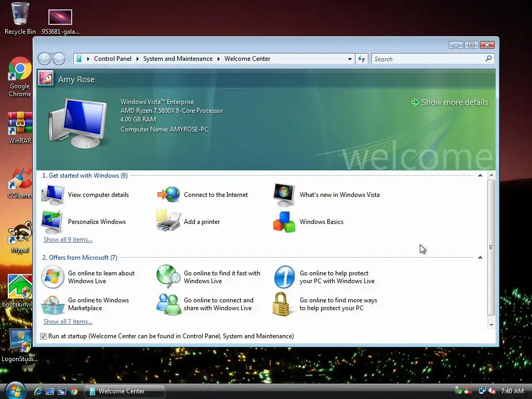The height and width of the screenshot is (399, 532).
Task: Click Welcome Center breadcrumb
Action: 247,59
